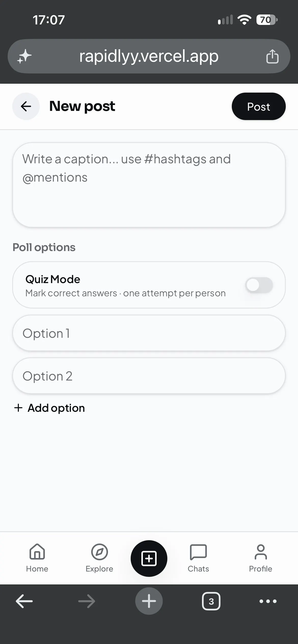Open the Explore compass tab
This screenshot has width=298, height=644.
click(99, 559)
